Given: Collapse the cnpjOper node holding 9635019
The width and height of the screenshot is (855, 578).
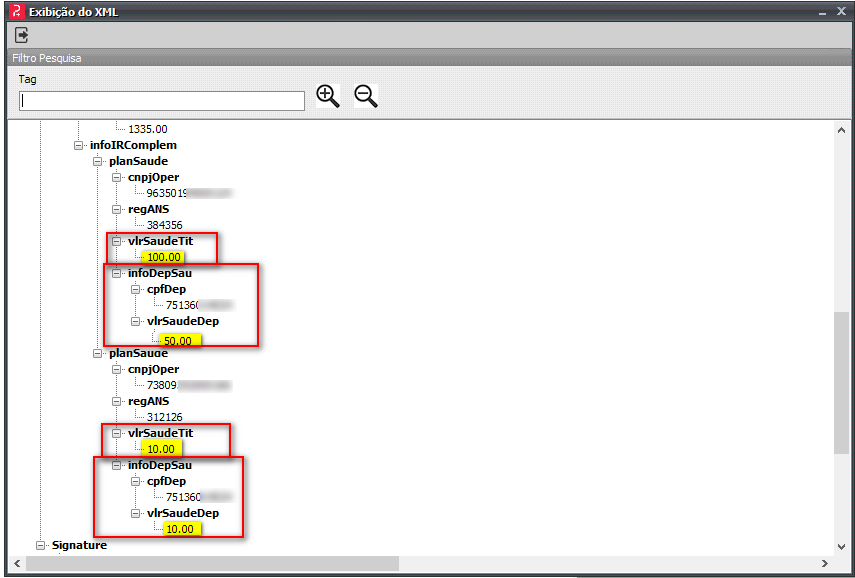Looking at the screenshot, I should click(116, 178).
